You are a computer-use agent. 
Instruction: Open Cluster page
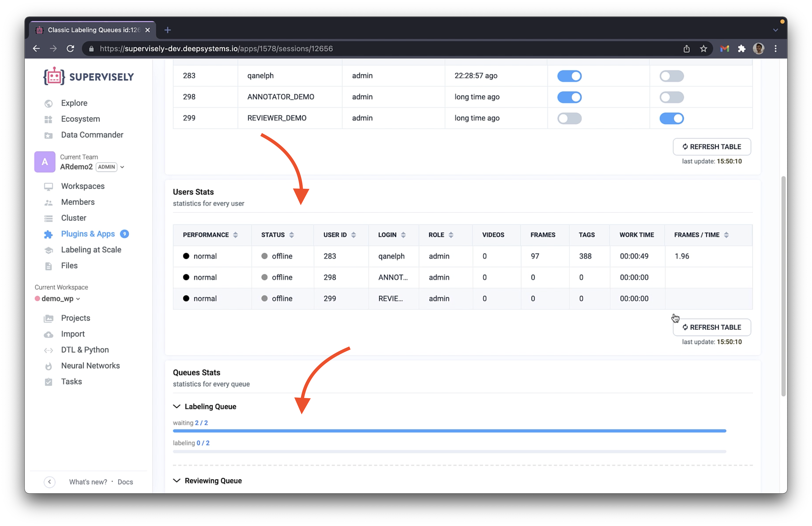coord(74,218)
